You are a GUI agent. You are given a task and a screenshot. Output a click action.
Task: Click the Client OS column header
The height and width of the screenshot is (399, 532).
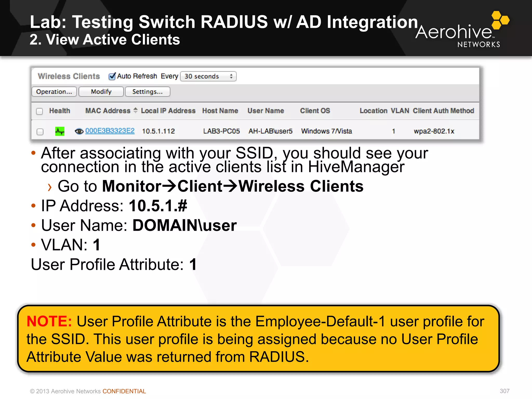click(x=315, y=111)
